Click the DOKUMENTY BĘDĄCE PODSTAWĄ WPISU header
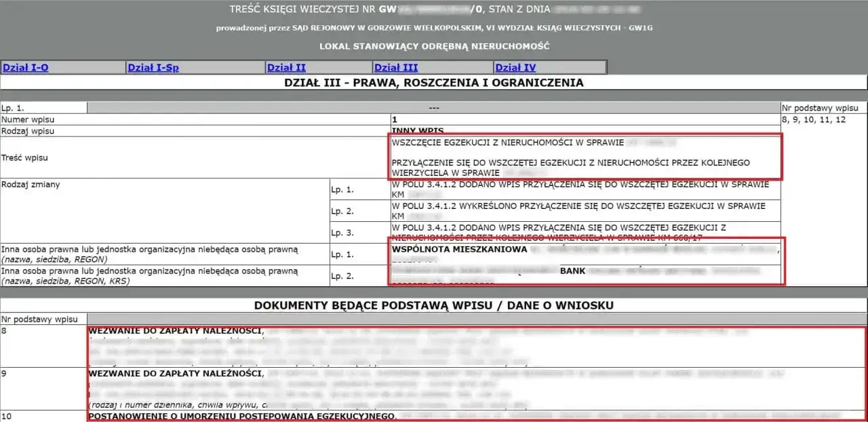 click(434, 305)
